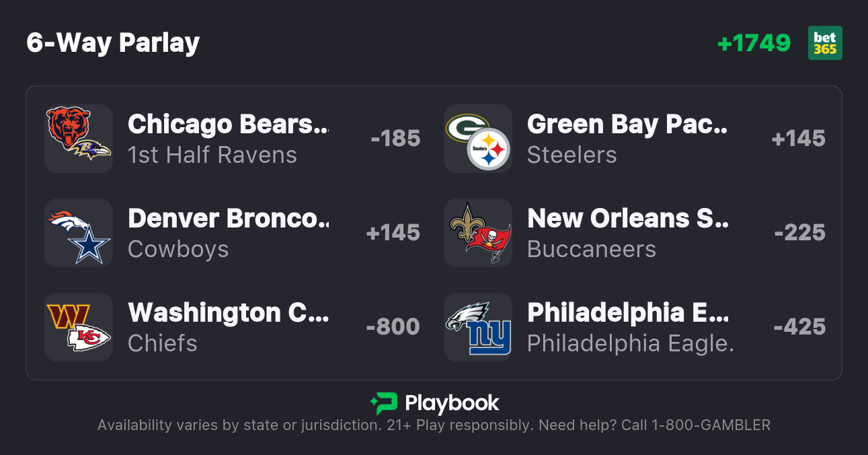Viewport: 868px width, 455px height.
Task: Click the Broncos vs Cowboys team logos
Action: [79, 233]
